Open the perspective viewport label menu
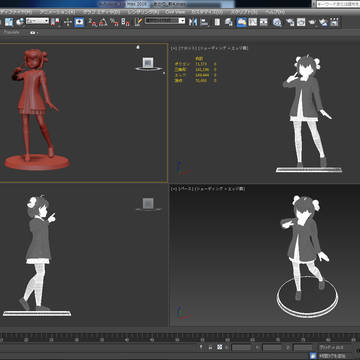 coord(208,189)
